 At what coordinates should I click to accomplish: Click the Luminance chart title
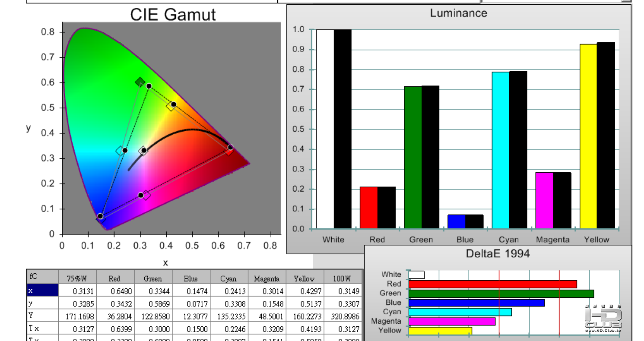[458, 13]
